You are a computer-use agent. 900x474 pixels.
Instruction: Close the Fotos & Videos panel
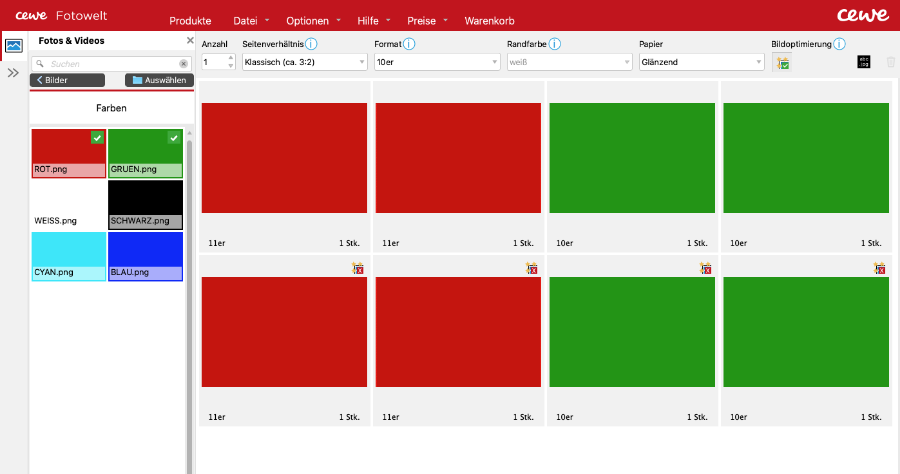click(x=190, y=40)
